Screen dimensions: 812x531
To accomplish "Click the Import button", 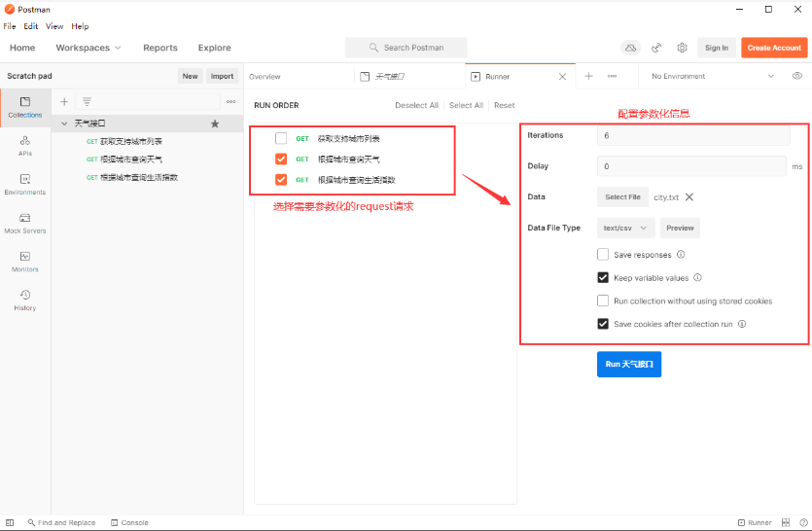I will [x=222, y=76].
